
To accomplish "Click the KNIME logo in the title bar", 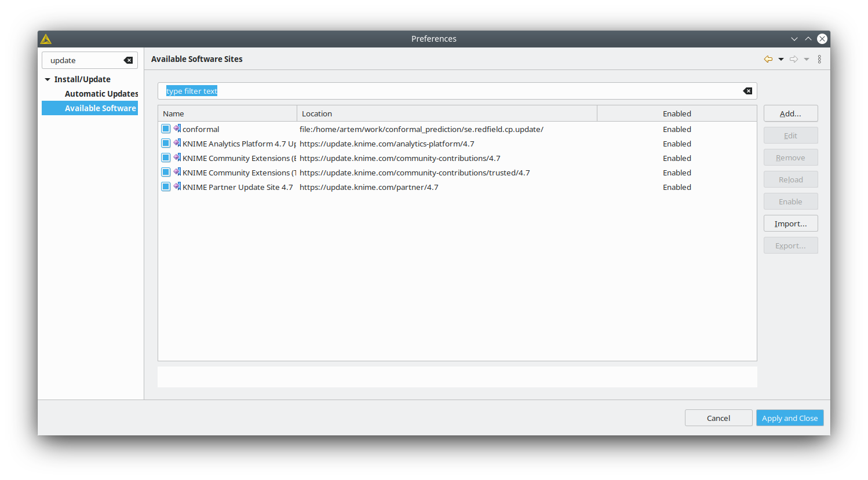I will [46, 39].
